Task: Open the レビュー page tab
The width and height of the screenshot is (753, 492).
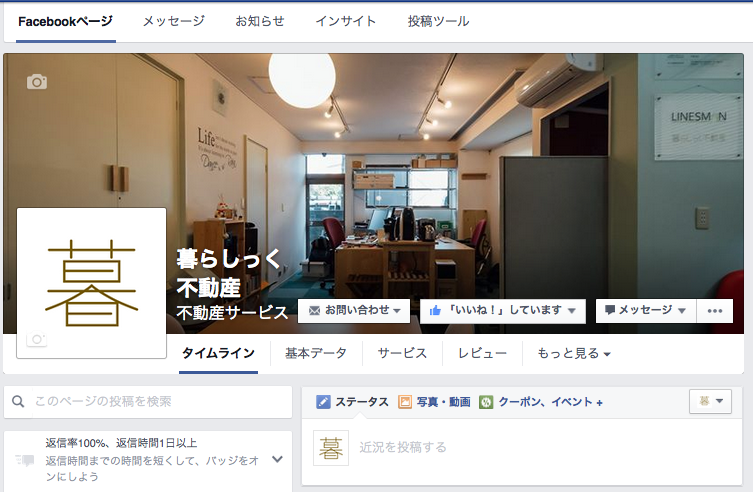Action: 482,354
